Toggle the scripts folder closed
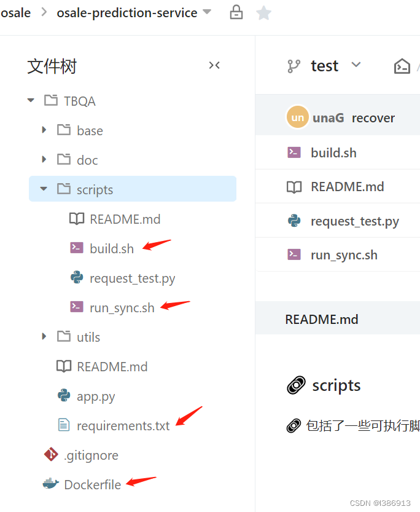Image resolution: width=420 pixels, height=512 pixels. tap(44, 189)
